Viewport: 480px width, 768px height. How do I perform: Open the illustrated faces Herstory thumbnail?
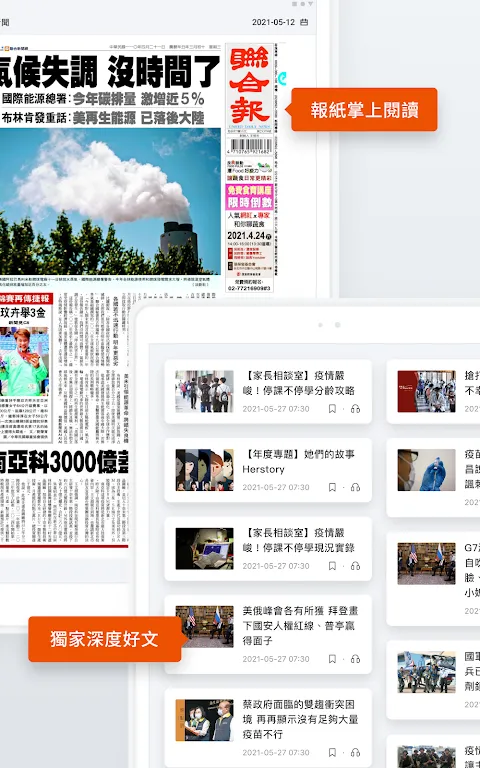point(204,470)
